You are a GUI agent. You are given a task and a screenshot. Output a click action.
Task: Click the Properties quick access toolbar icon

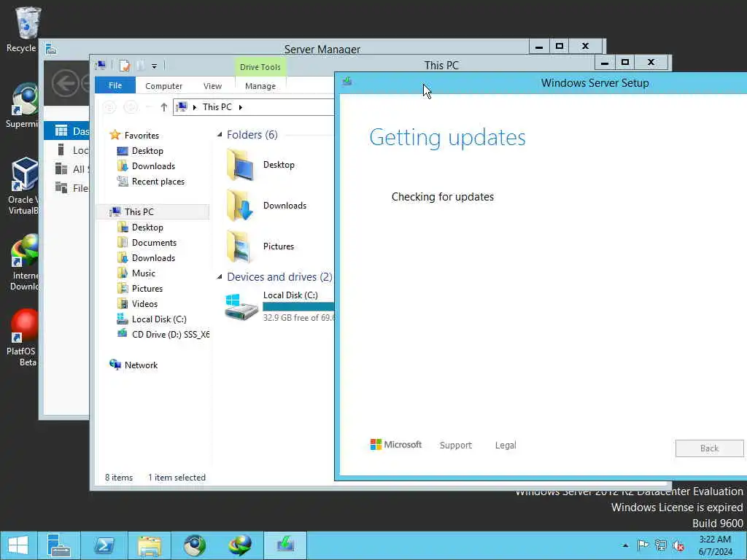[125, 66]
